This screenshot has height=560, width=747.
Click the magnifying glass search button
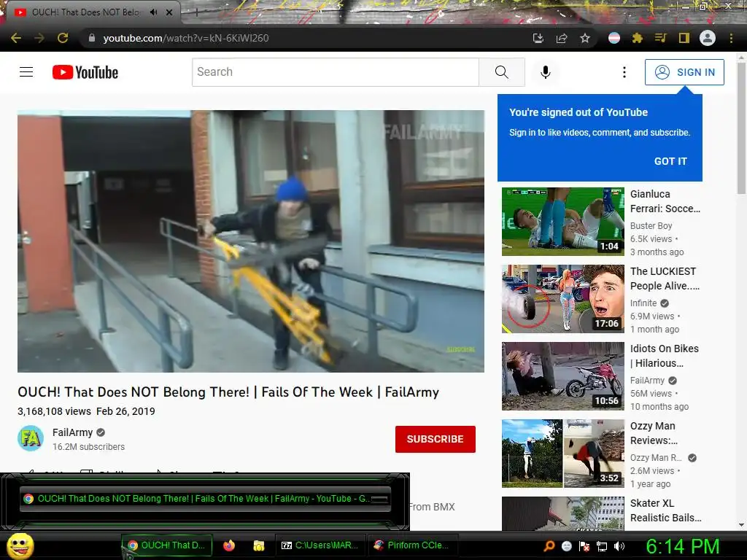[x=502, y=72]
